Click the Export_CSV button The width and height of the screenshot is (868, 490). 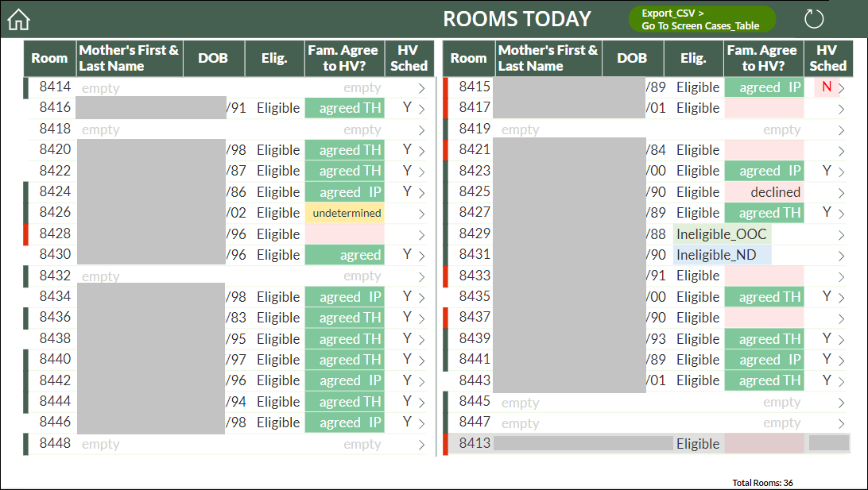point(702,19)
